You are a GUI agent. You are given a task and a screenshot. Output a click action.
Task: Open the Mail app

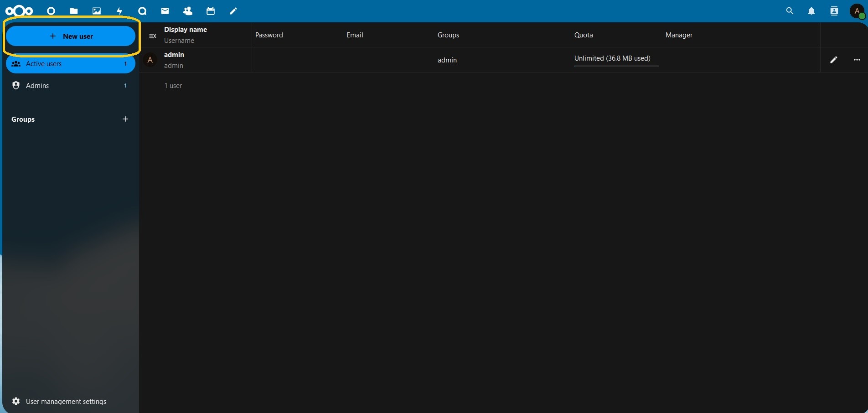point(165,11)
